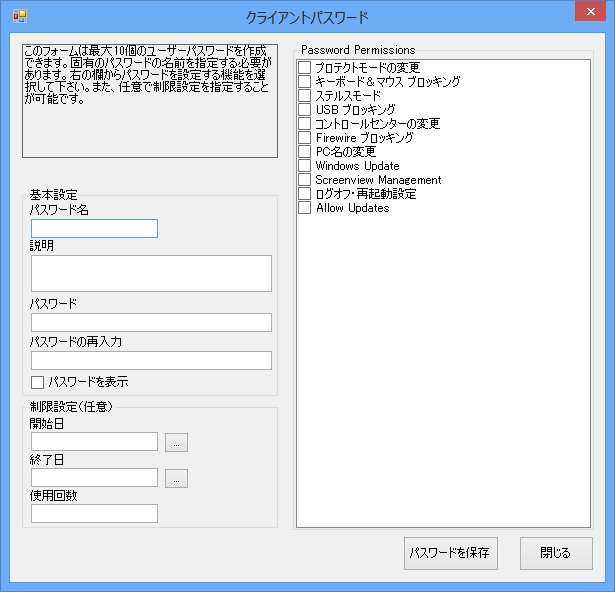615x592 pixels.
Task: Enable PC名の変更 permission
Action: [305, 152]
